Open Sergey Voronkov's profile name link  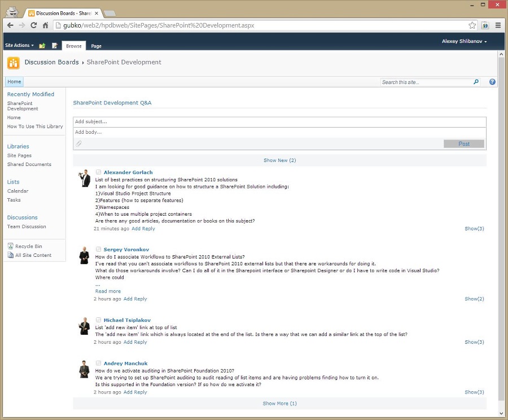pos(126,250)
